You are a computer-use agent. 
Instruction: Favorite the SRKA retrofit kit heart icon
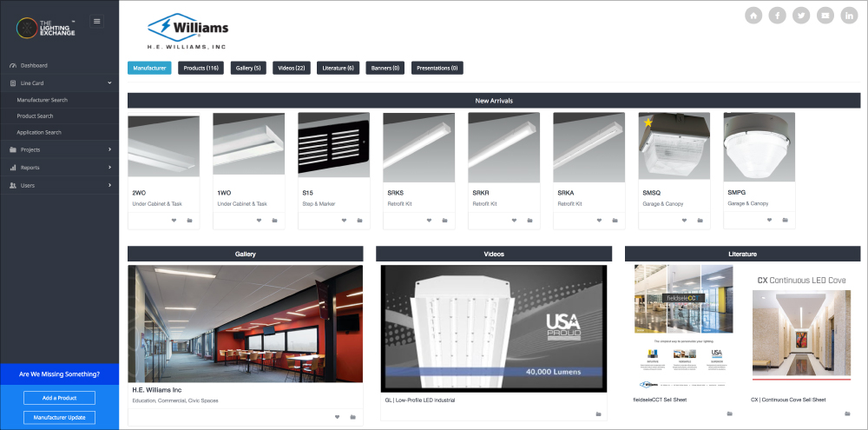(599, 221)
